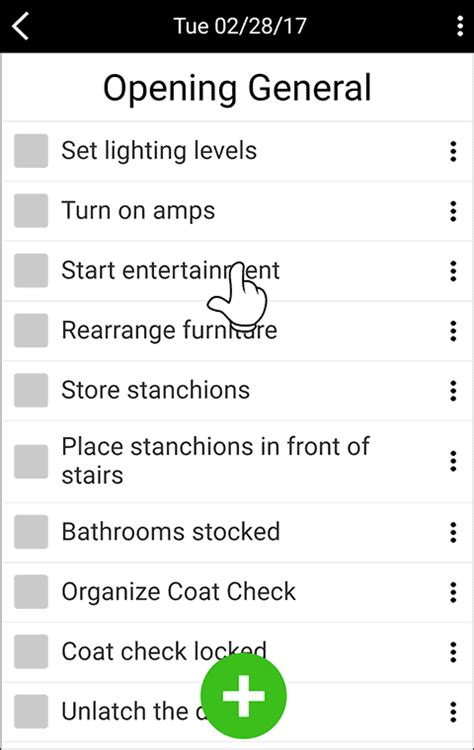Check the Turn on amps box

click(31, 211)
